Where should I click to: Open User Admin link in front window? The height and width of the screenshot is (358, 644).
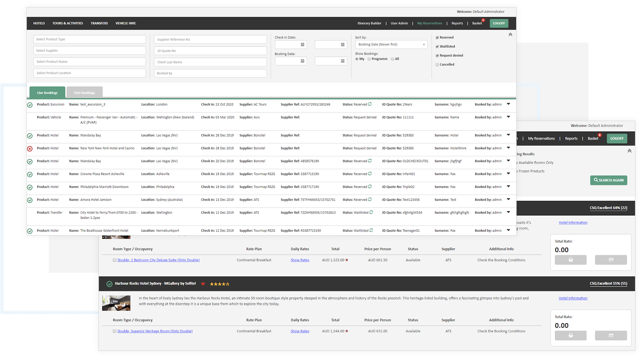click(x=399, y=23)
